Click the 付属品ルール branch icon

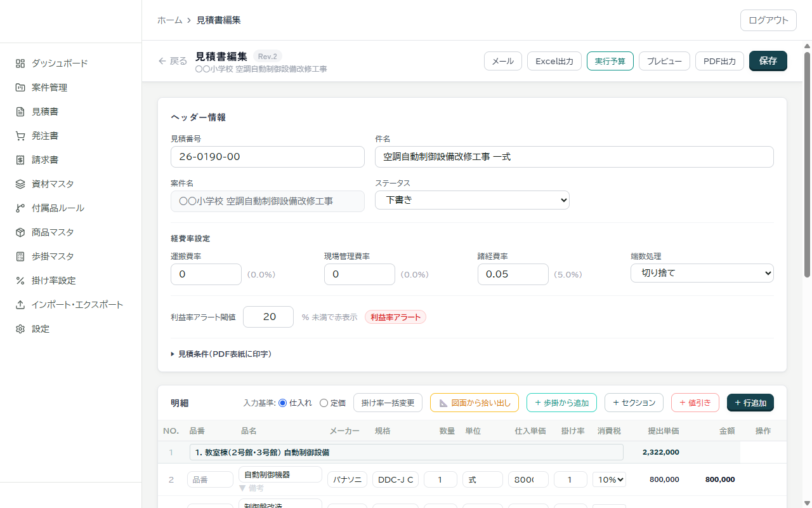coord(20,208)
